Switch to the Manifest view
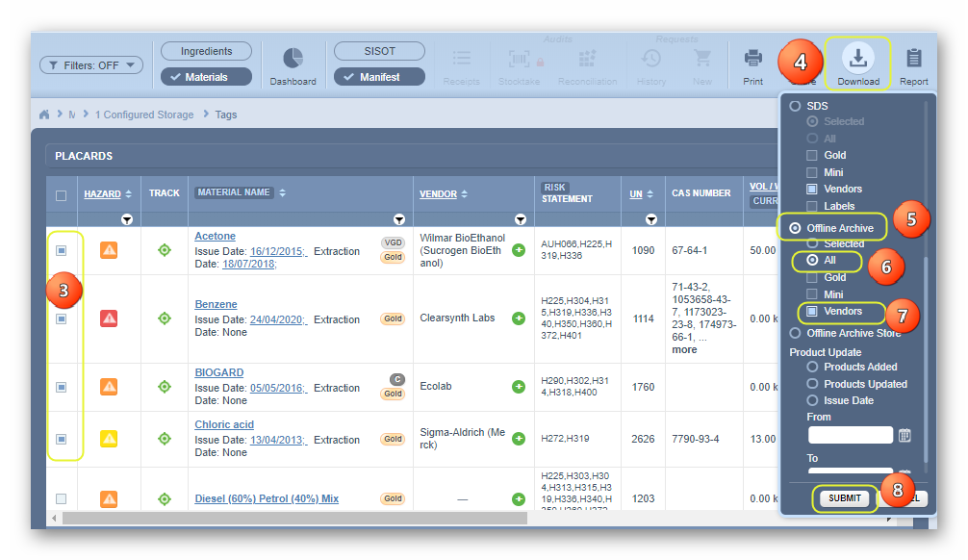The image size is (968, 560). pyautogui.click(x=378, y=76)
